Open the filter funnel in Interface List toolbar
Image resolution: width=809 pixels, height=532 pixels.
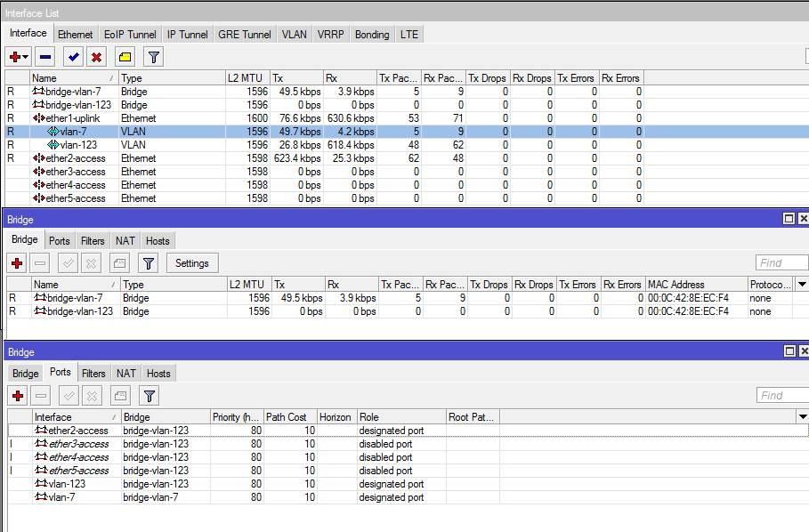pos(153,57)
